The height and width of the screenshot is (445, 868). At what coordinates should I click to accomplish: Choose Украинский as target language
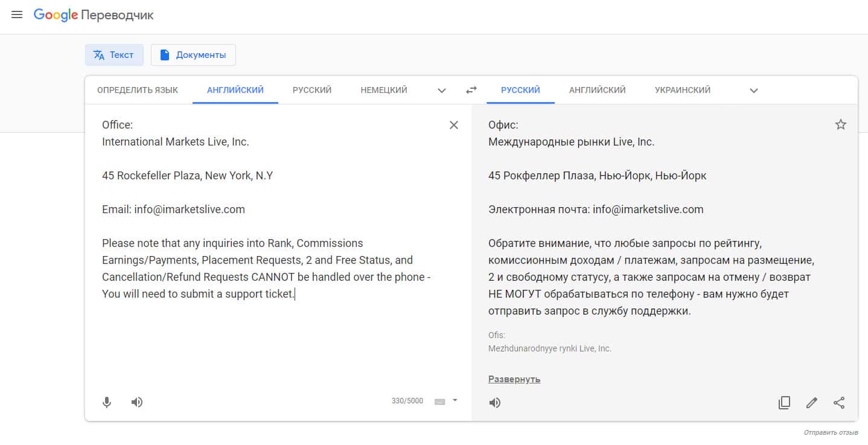(682, 90)
